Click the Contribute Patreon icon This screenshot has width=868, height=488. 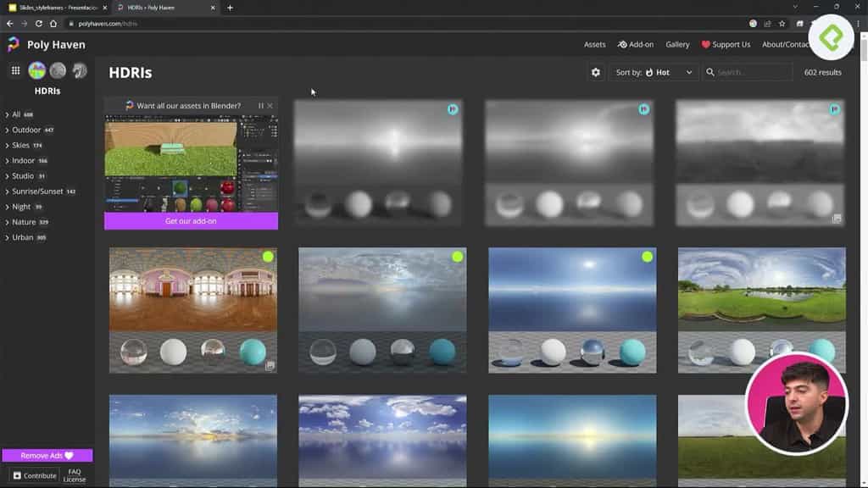pos(17,475)
